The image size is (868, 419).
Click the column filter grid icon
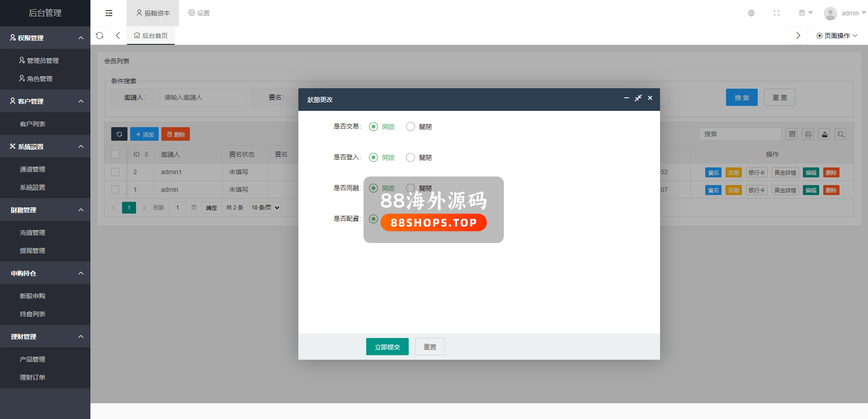coord(792,134)
